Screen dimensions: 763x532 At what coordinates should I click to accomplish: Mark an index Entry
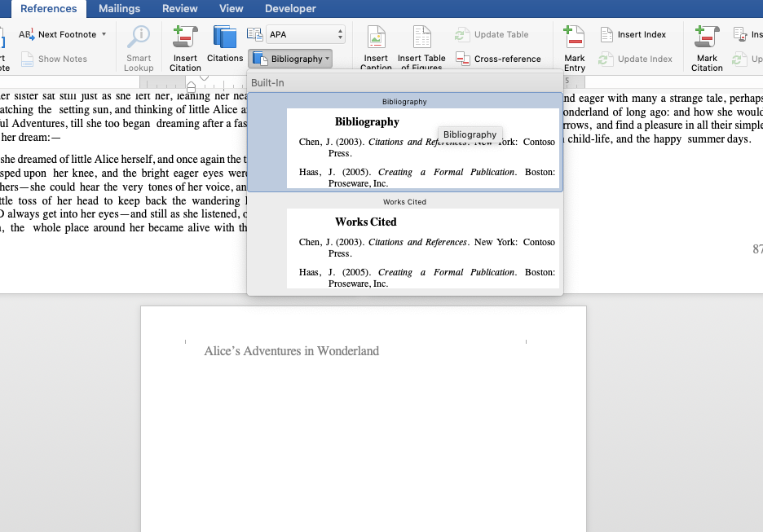(x=573, y=45)
